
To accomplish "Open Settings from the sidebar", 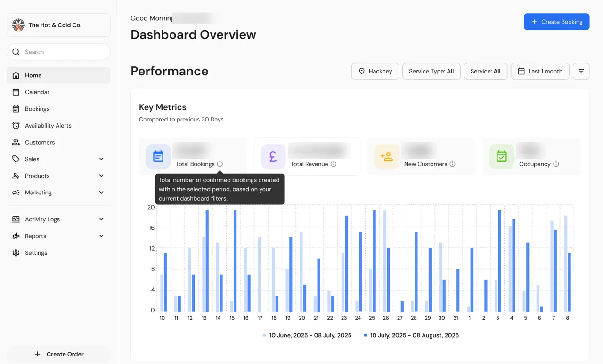I will [58, 253].
